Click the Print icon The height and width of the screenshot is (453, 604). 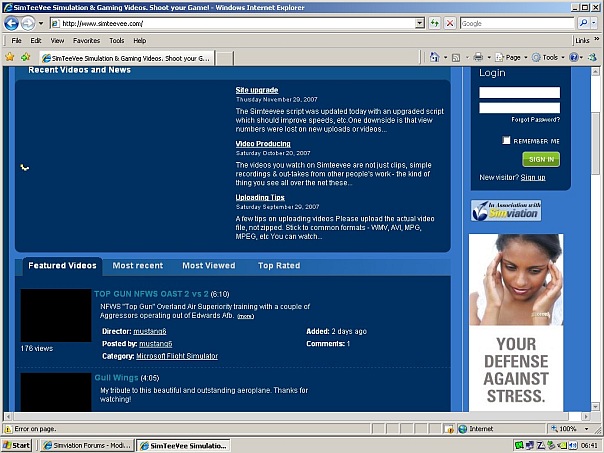point(478,57)
